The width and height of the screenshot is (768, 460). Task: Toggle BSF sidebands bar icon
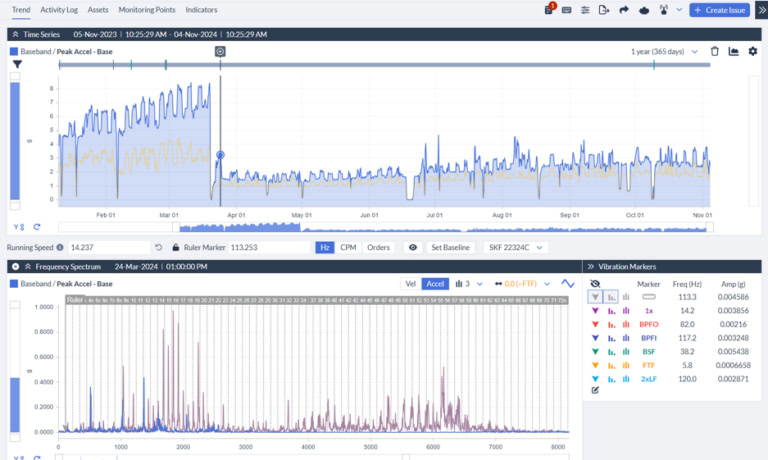tap(626, 352)
